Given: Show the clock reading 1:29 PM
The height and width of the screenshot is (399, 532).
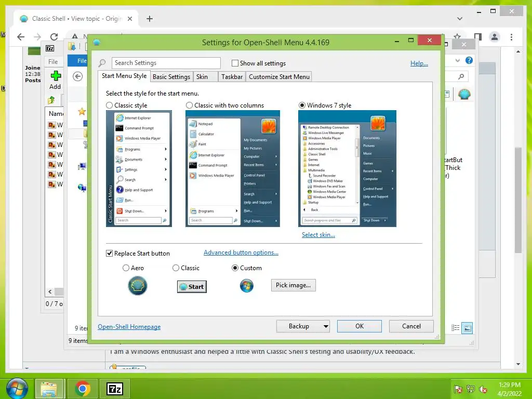Looking at the screenshot, I should [509, 385].
